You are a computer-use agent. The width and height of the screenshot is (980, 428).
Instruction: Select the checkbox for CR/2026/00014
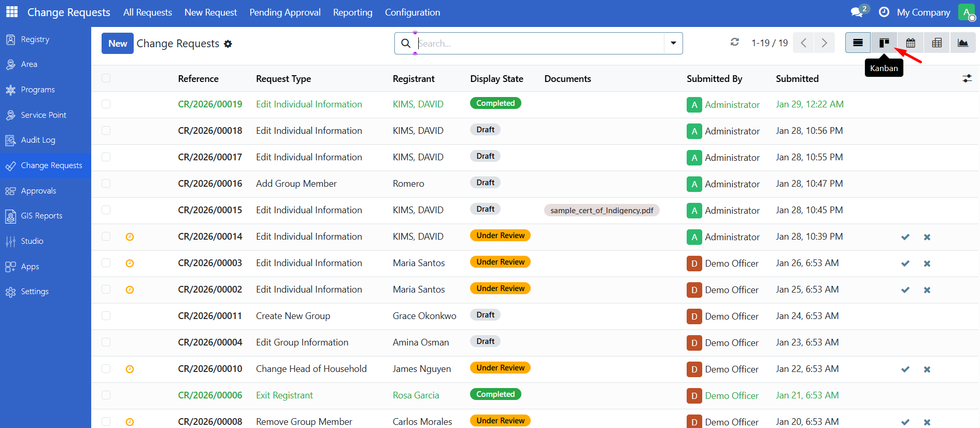pyautogui.click(x=106, y=237)
